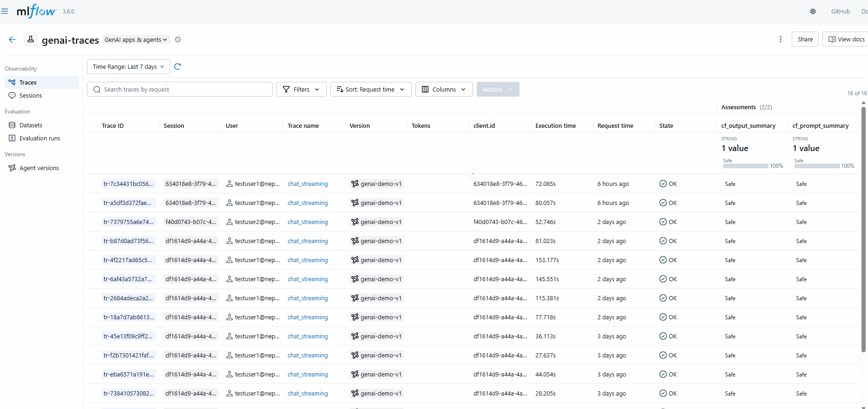The image size is (868, 409).
Task: Open the hamburger navigation menu
Action: (x=5, y=11)
